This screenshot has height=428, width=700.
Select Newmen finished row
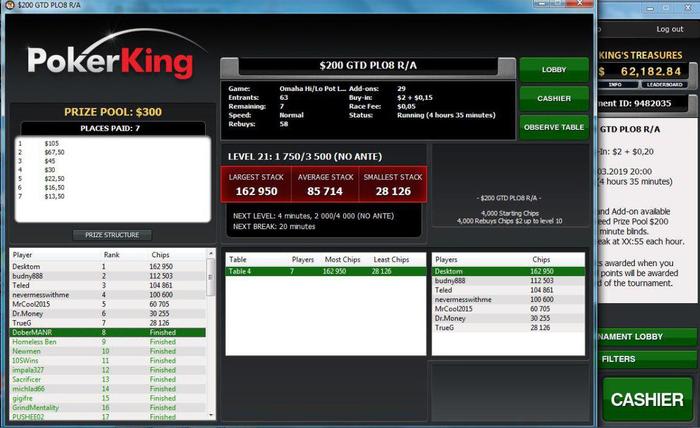(x=108, y=351)
